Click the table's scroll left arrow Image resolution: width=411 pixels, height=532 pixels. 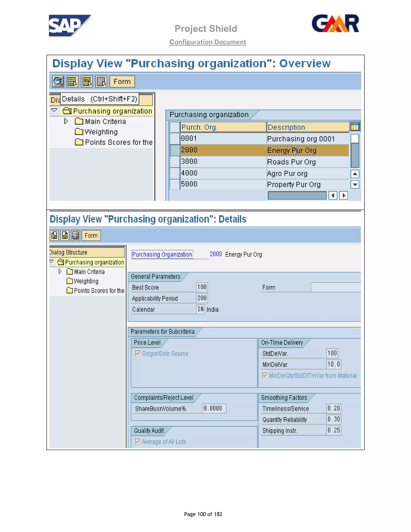click(333, 195)
